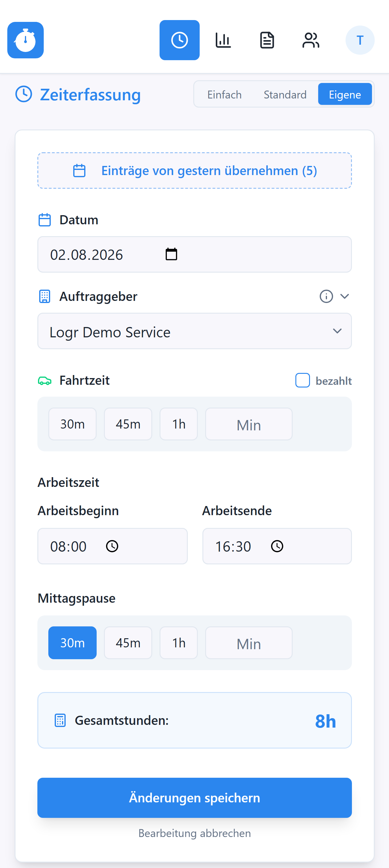
Task: Click the Zeiterfassung heading text
Action: [90, 95]
